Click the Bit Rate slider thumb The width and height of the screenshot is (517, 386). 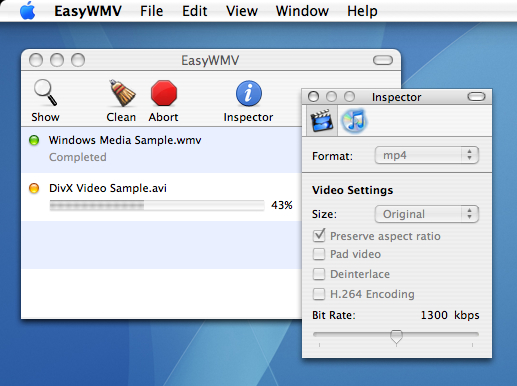click(396, 337)
